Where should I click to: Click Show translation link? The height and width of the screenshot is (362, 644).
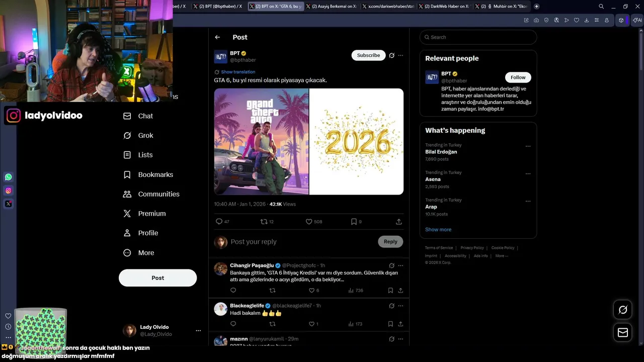pyautogui.click(x=238, y=72)
